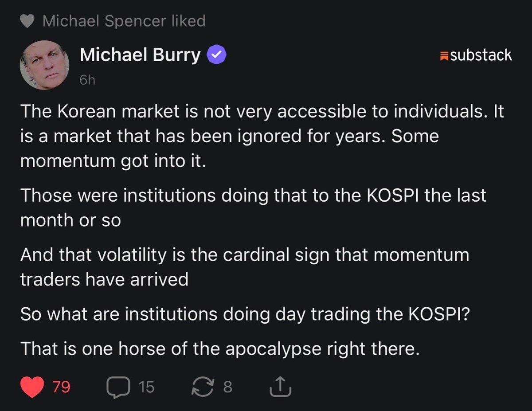Viewport: 532px width, 411px height.
Task: Click the substack wordmark text
Action: (481, 55)
